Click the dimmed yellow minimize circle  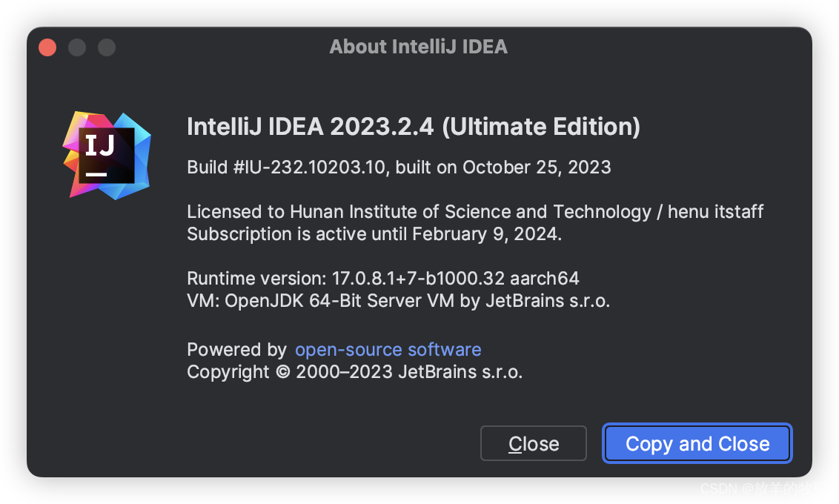[76, 47]
